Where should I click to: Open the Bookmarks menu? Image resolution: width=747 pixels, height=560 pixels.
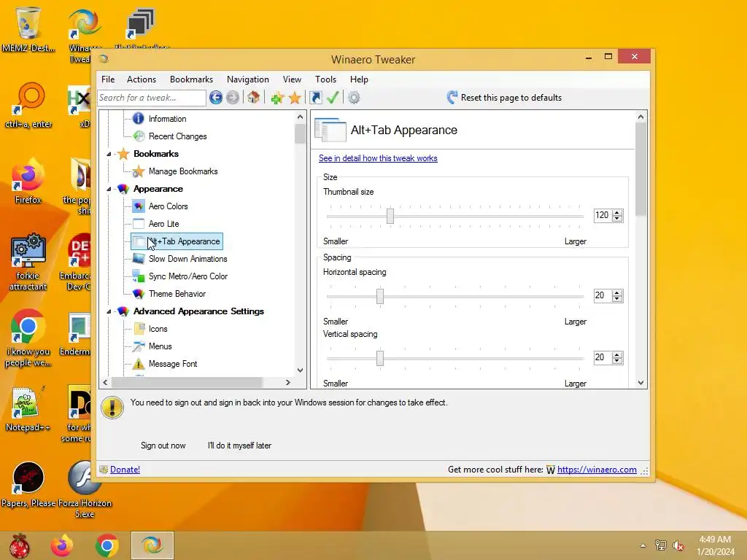coord(192,79)
